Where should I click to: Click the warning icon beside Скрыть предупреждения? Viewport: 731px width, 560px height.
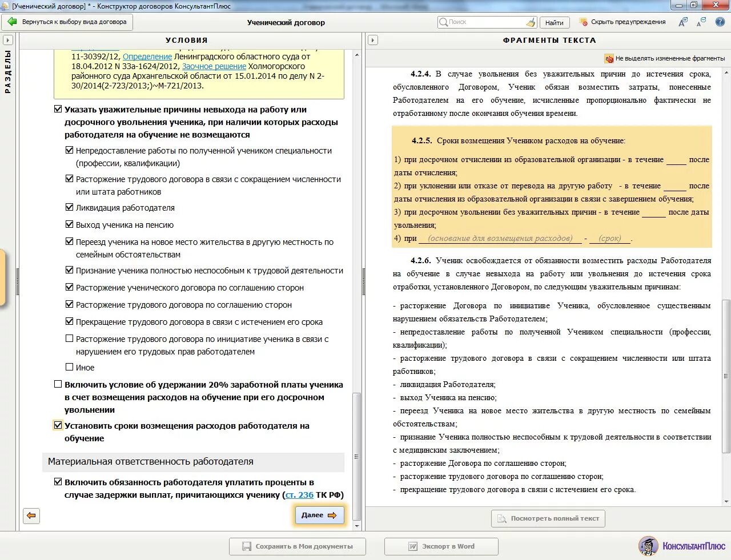583,22
